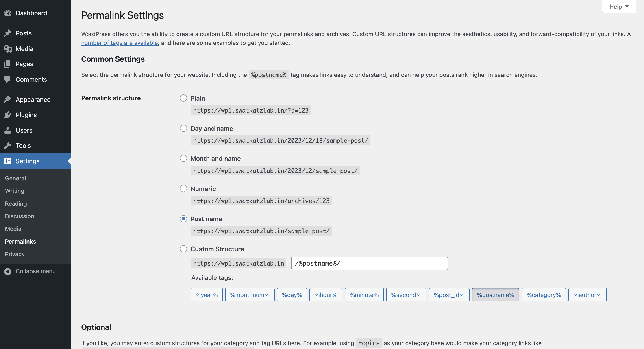Insert the %hour% tag
This screenshot has height=349, width=644.
click(x=326, y=295)
